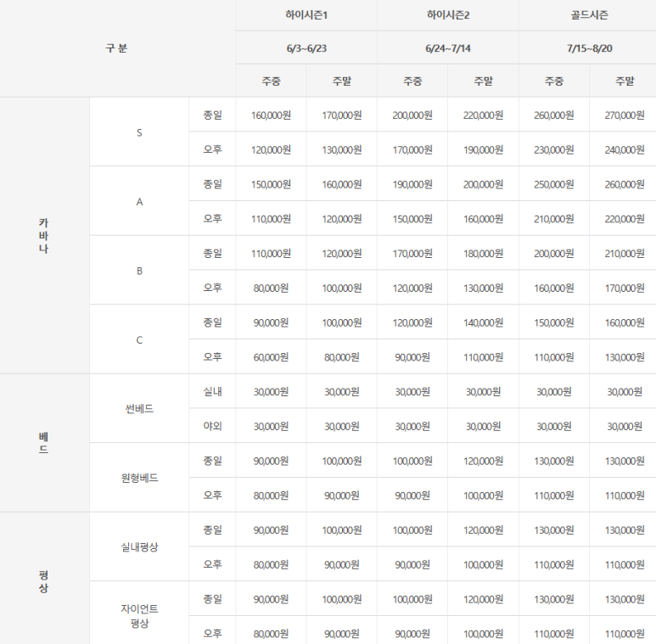The width and height of the screenshot is (656, 644).
Task: Click S 오후 하이시즌2 주말 190,000원
Action: (483, 149)
